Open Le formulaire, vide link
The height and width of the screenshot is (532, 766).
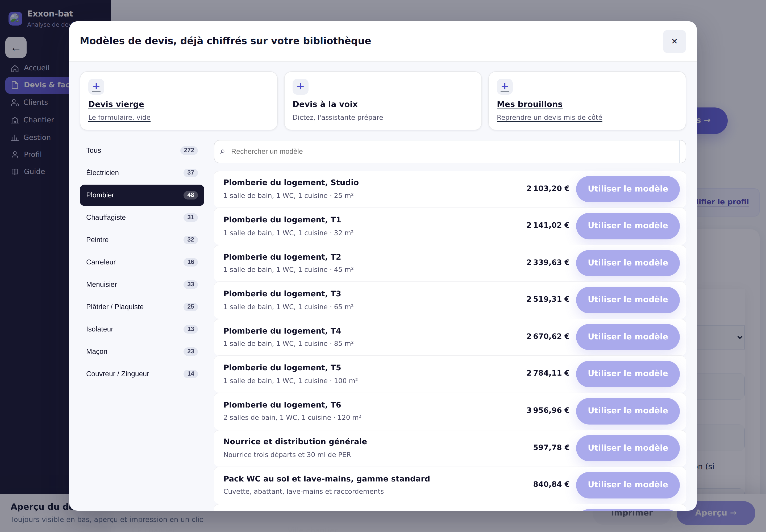click(119, 117)
